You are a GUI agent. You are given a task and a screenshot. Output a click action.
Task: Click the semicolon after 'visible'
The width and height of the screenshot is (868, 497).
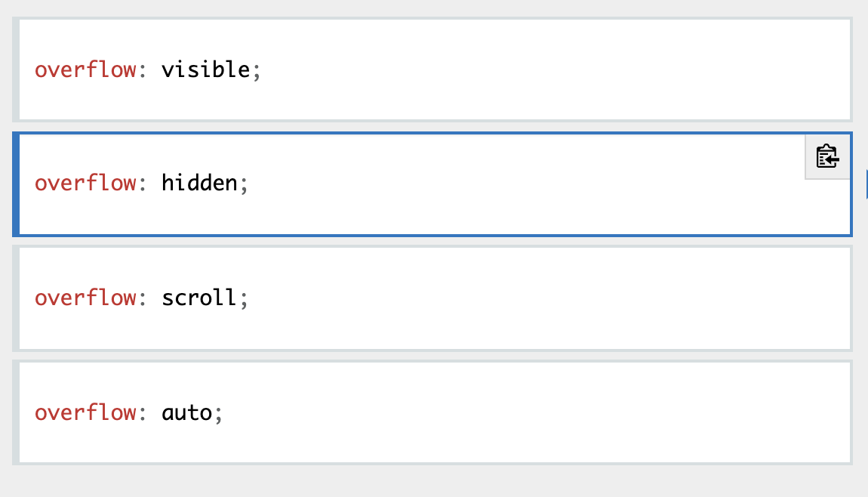256,72
